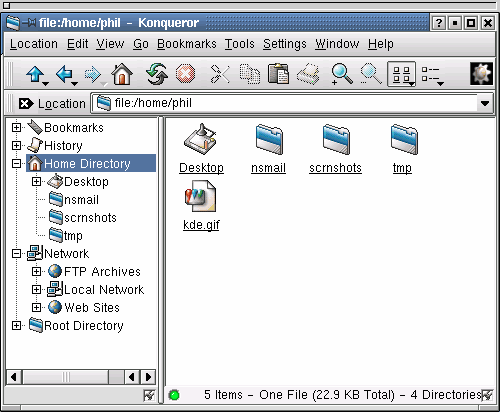Zoom in using magnifier plus icon
Viewport: 500px width, 412px height.
coord(341,74)
